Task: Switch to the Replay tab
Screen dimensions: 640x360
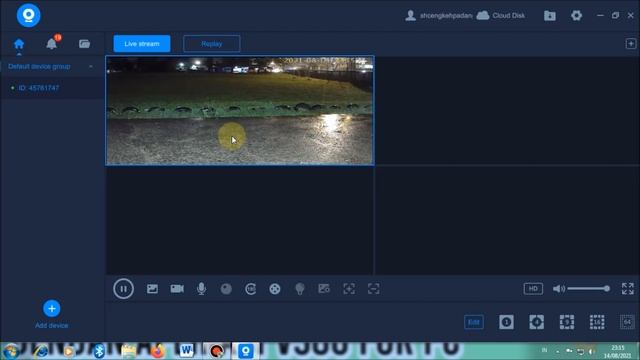Action: coord(211,44)
